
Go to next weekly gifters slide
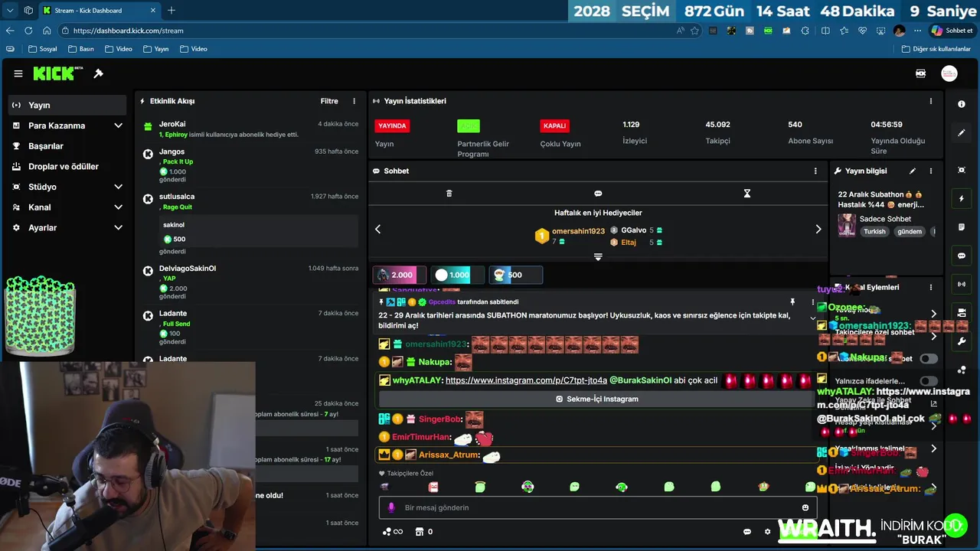tap(818, 229)
